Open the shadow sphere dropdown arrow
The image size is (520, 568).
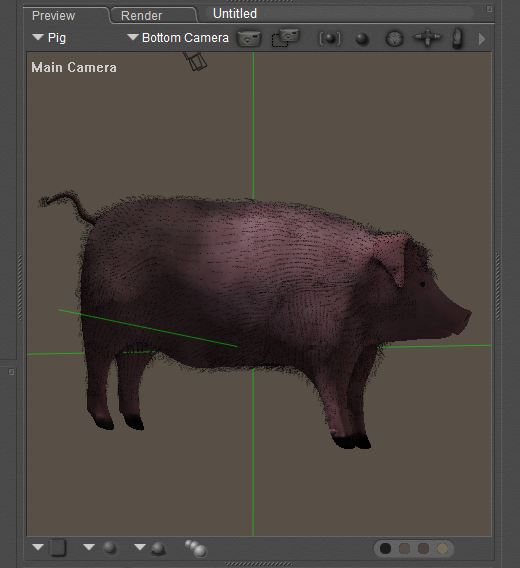click(x=140, y=547)
